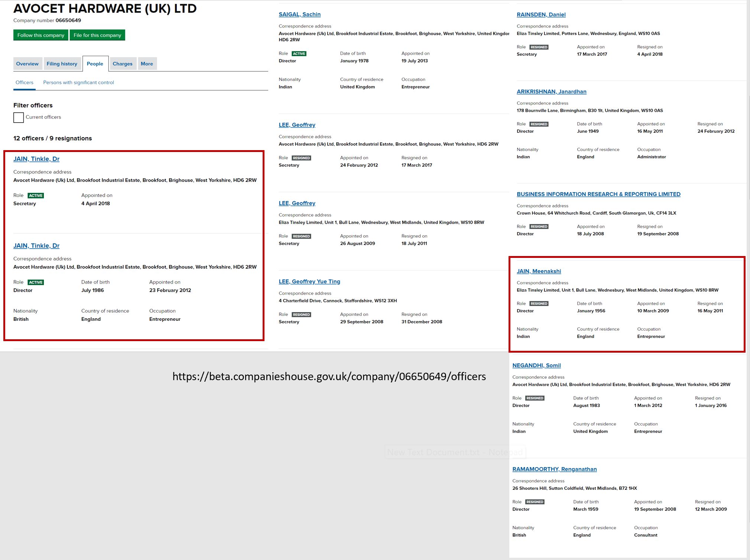Click 26 Shooters Hill, Sutton Coldfield address
This screenshot has width=750, height=560.
click(x=575, y=488)
